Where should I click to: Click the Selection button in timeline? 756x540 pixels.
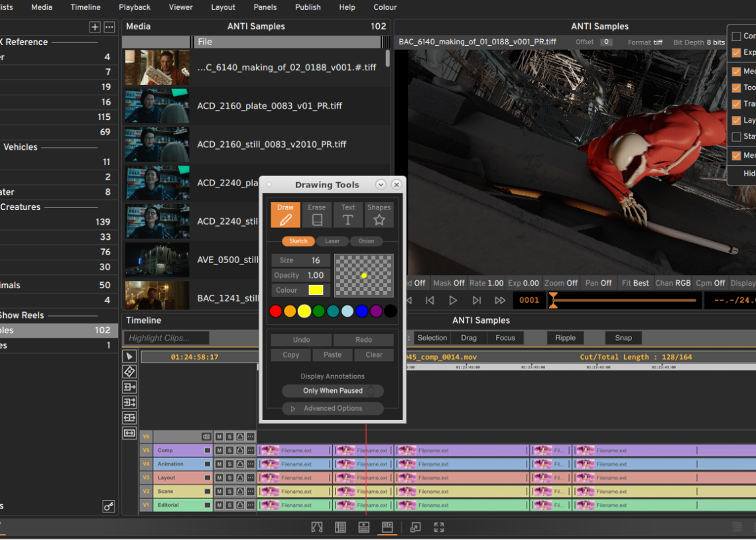coord(432,338)
